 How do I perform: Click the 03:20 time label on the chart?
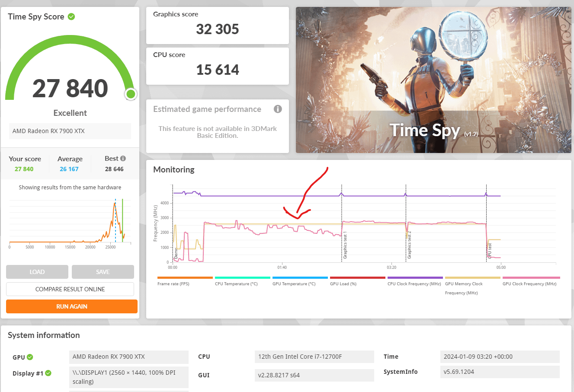(x=391, y=268)
